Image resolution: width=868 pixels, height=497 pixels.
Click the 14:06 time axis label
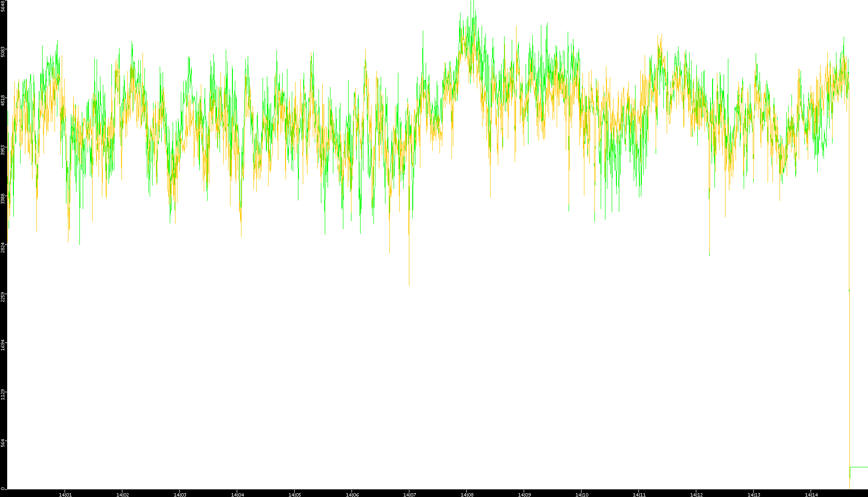point(352,494)
